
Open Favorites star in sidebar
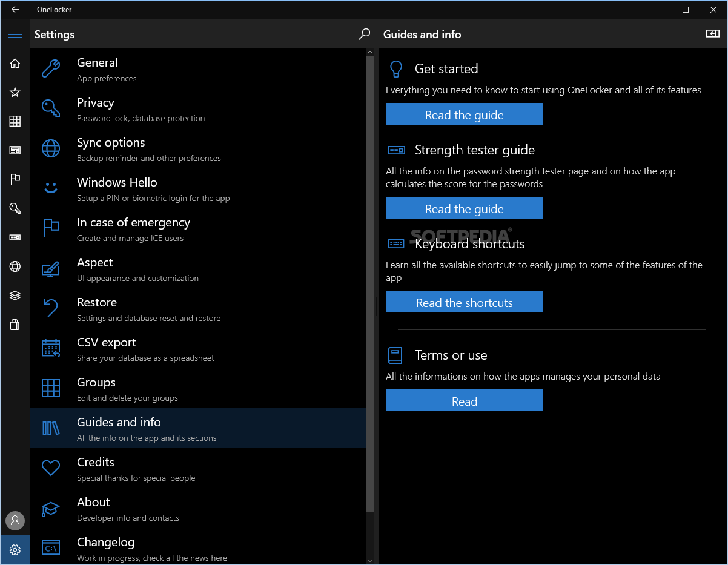(15, 92)
